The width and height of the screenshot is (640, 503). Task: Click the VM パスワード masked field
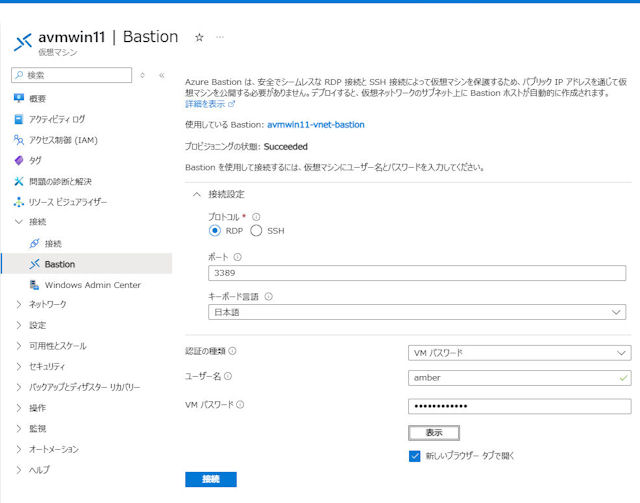pyautogui.click(x=519, y=406)
